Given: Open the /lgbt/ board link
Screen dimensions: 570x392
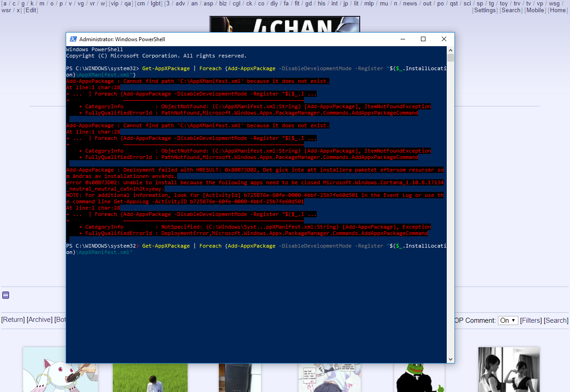Looking at the screenshot, I should 156,4.
